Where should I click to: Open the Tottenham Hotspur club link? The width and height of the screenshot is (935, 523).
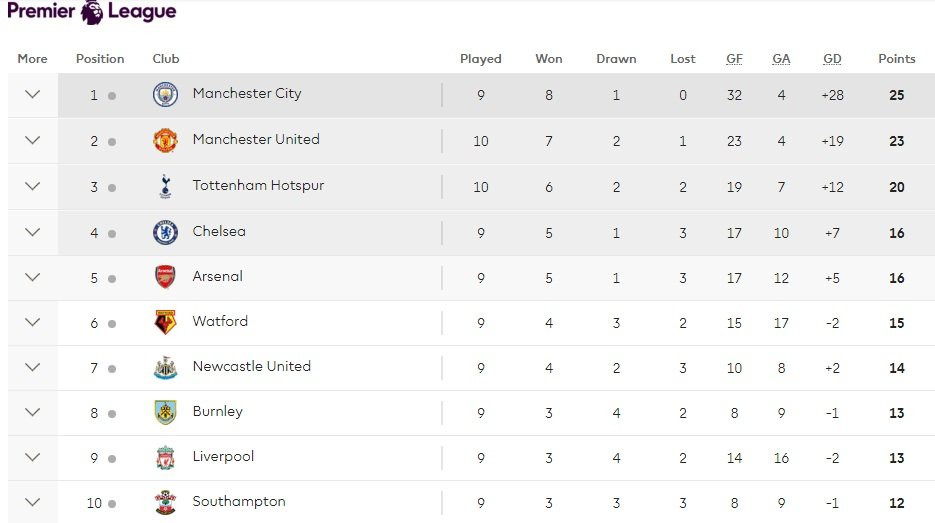258,185
